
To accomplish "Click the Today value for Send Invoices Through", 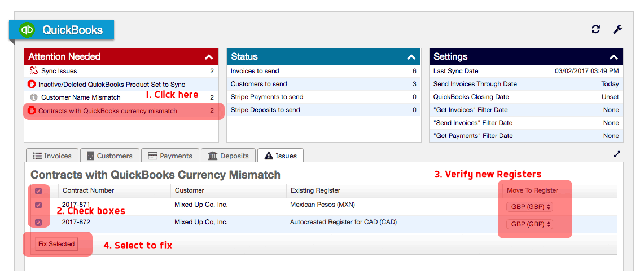I will point(610,84).
